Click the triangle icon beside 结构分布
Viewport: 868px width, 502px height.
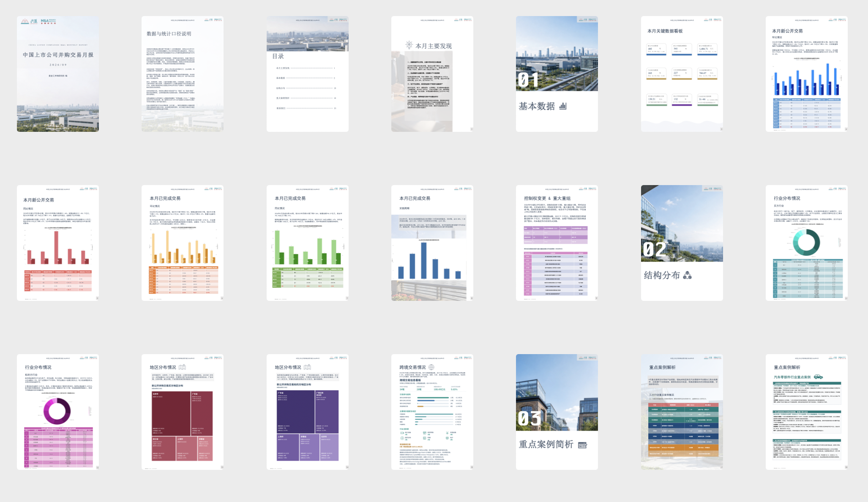coord(688,275)
